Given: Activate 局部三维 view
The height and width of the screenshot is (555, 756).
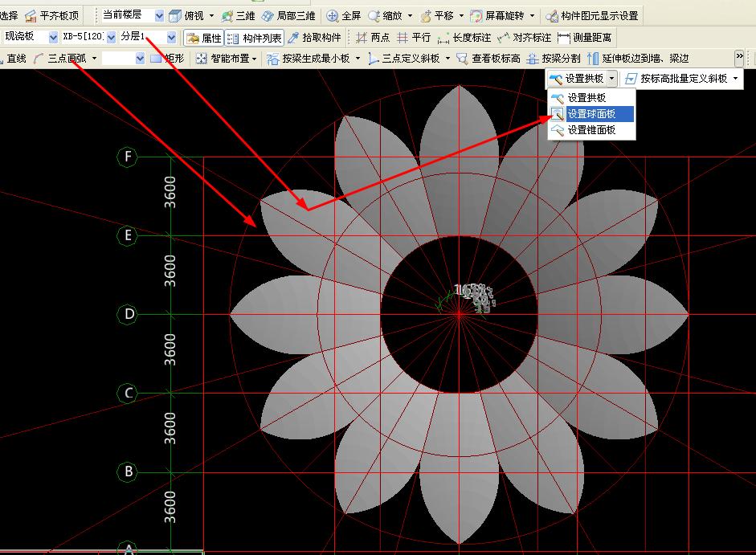Looking at the screenshot, I should pos(288,16).
